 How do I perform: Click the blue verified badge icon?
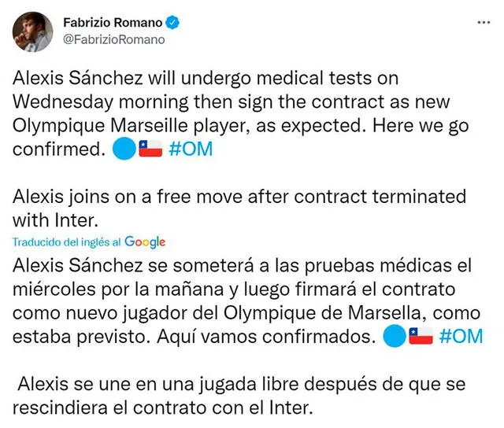coord(172,23)
